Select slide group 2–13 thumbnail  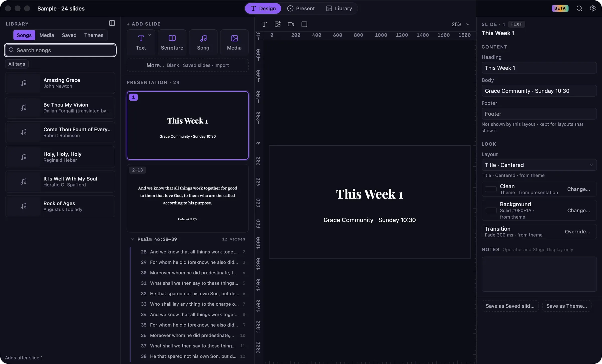point(188,198)
